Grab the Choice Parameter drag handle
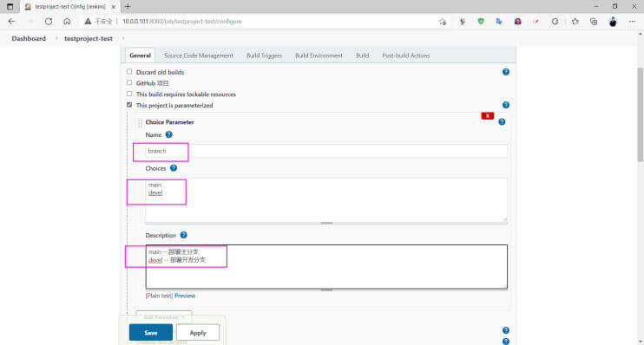 coord(140,122)
